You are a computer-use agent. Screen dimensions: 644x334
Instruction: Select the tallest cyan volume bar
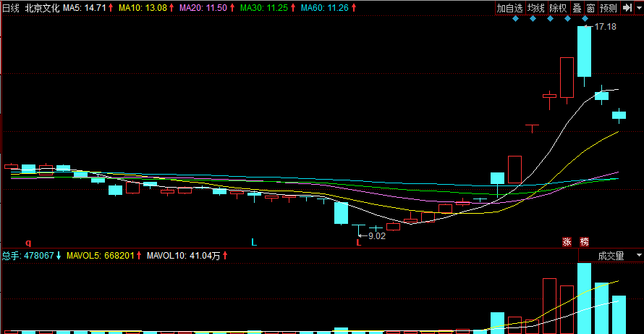(x=585, y=298)
